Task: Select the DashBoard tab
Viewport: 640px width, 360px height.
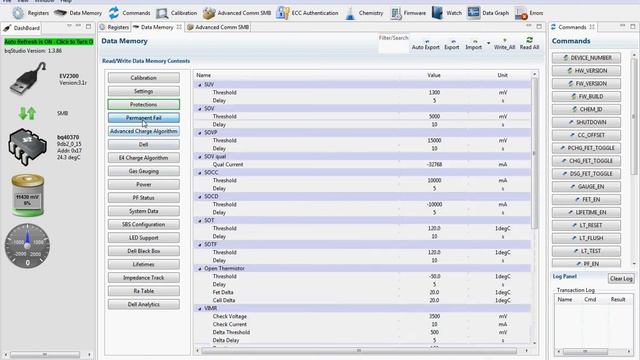Action: tap(22, 28)
